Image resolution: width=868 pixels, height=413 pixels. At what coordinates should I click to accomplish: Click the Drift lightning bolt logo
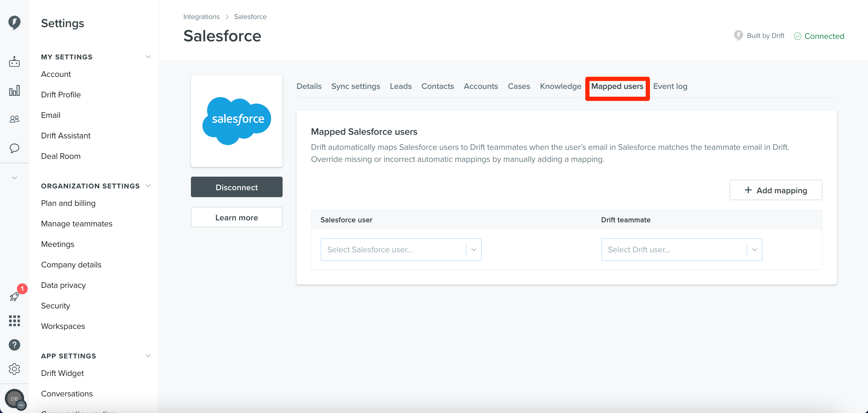pos(14,23)
